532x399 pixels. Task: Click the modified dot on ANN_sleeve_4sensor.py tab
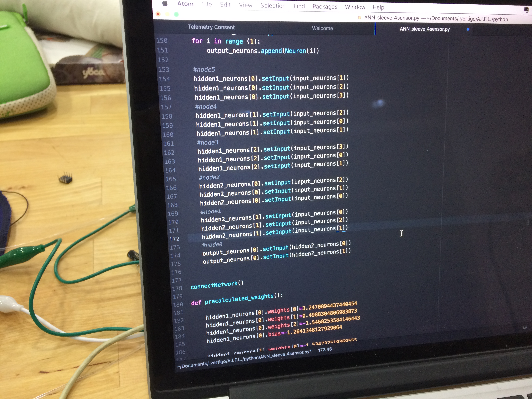coord(468,29)
